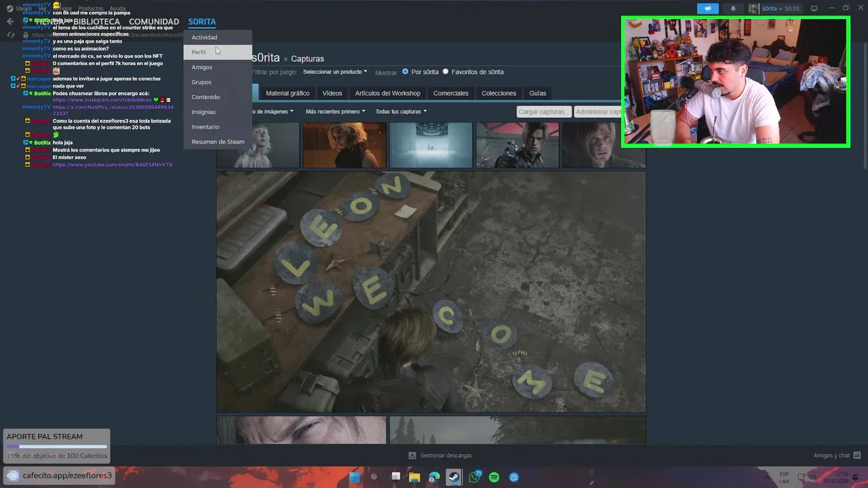The width and height of the screenshot is (868, 488).
Task: Click the blue round app taskbar icon
Action: (514, 477)
